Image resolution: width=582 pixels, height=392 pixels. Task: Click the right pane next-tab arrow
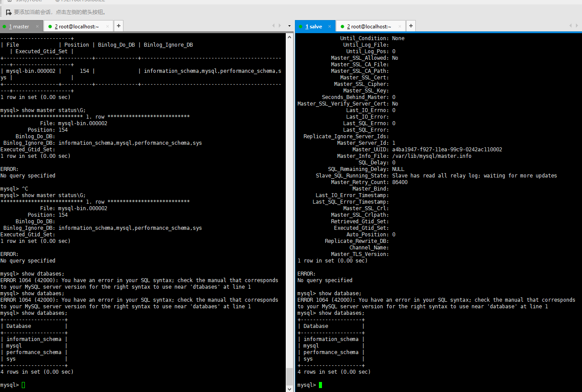577,26
